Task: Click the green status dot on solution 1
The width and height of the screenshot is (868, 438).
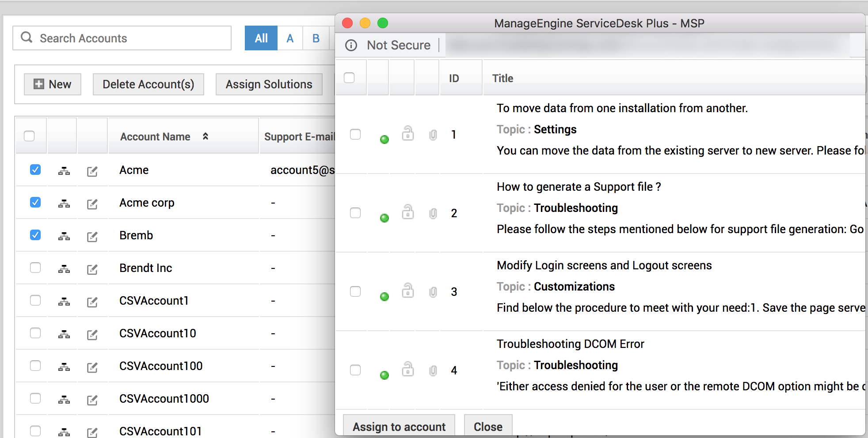Action: point(384,140)
